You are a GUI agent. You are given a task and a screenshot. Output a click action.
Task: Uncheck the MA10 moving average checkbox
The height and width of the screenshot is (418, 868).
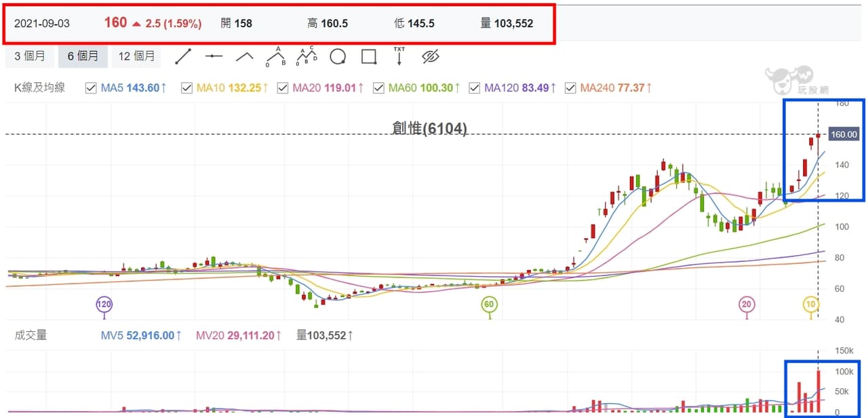[x=187, y=88]
